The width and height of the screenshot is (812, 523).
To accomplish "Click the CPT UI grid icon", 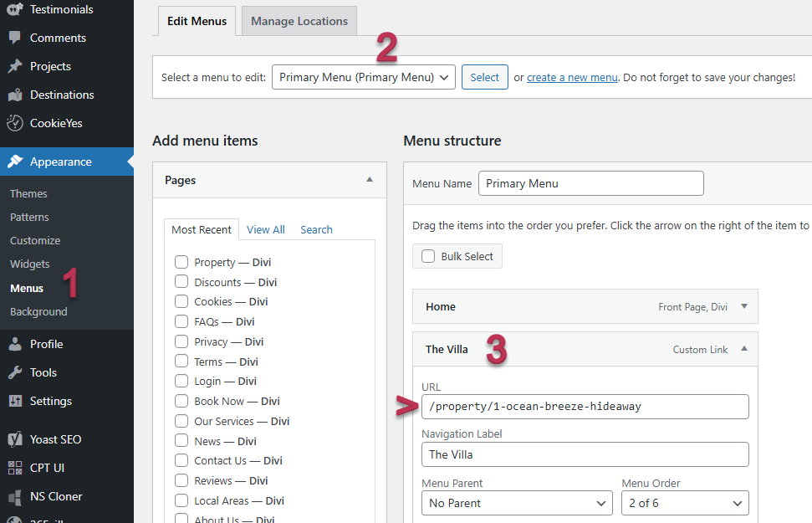I will point(14,468).
